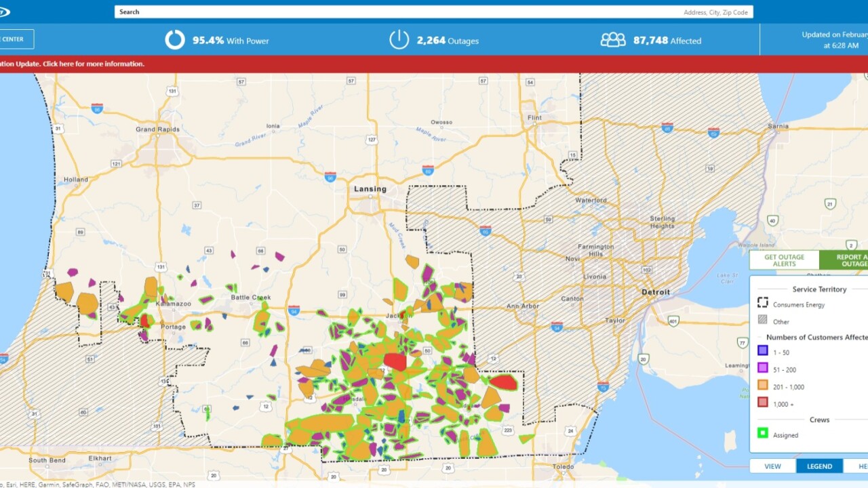Screen dimensions: 868x488
Task: Click the purple 51 - 200 customers swatch
Action: [x=762, y=369]
